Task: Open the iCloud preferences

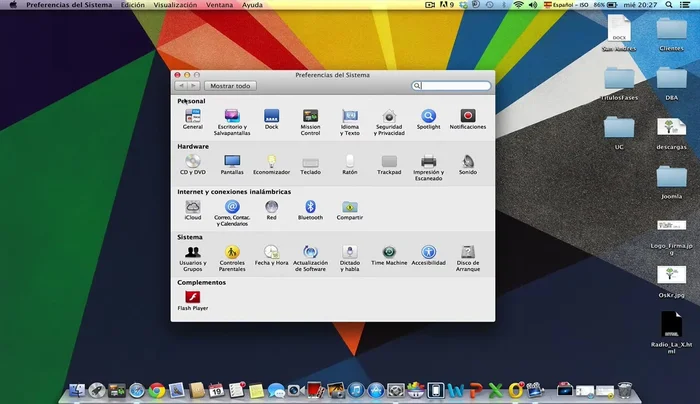Action: 192,207
